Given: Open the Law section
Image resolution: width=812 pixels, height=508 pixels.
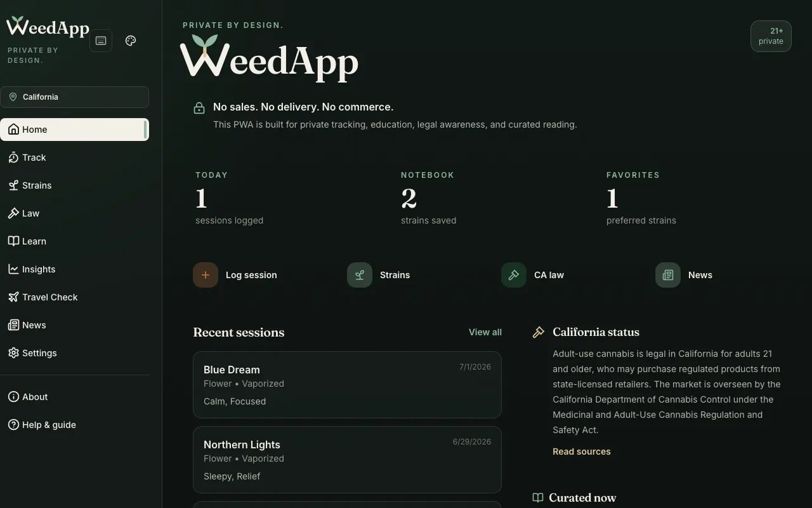Looking at the screenshot, I should pos(74,213).
